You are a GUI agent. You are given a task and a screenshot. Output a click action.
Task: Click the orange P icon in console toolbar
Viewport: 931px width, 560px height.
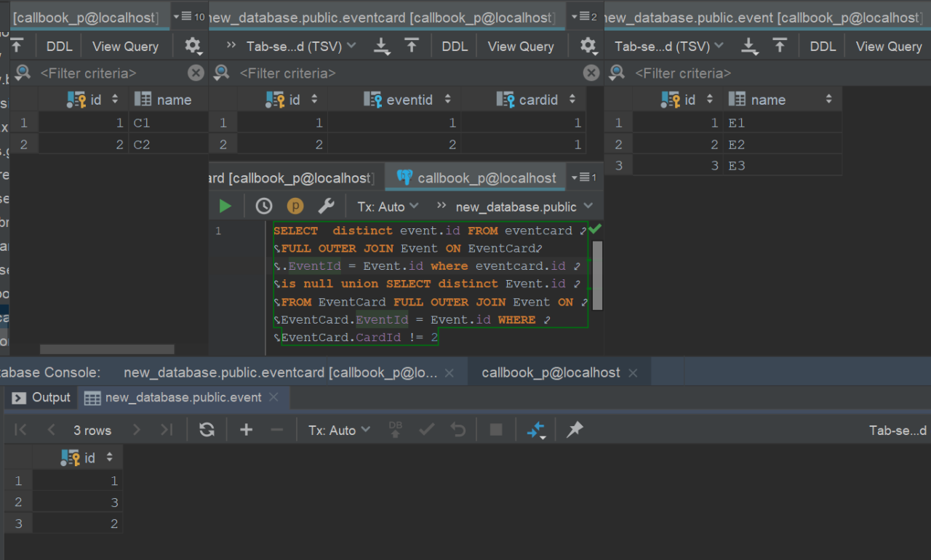(295, 207)
